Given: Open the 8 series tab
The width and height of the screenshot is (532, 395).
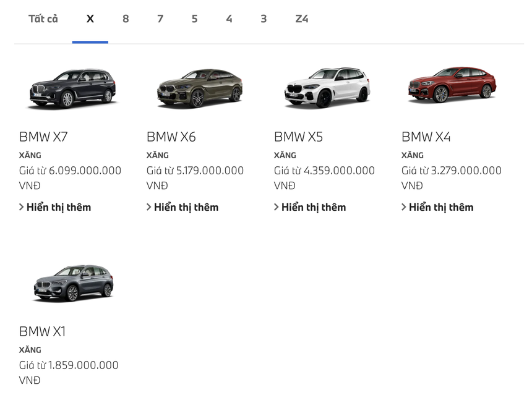Looking at the screenshot, I should point(125,19).
